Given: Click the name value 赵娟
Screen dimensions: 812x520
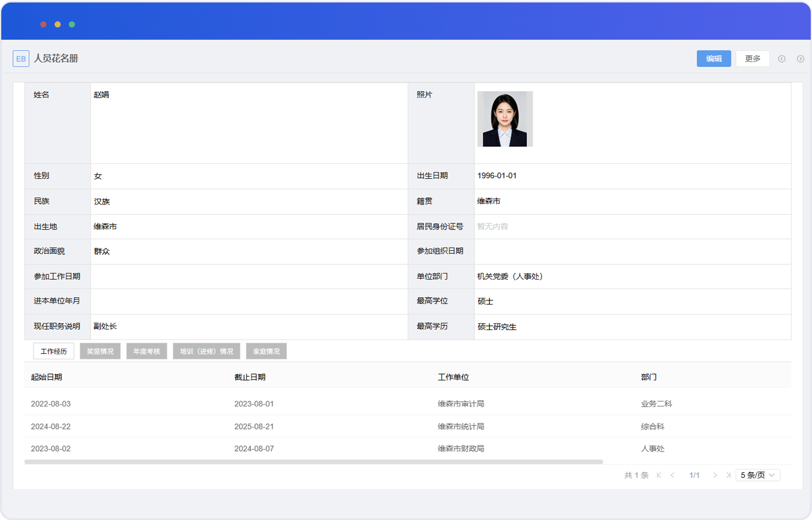Looking at the screenshot, I should [x=101, y=95].
